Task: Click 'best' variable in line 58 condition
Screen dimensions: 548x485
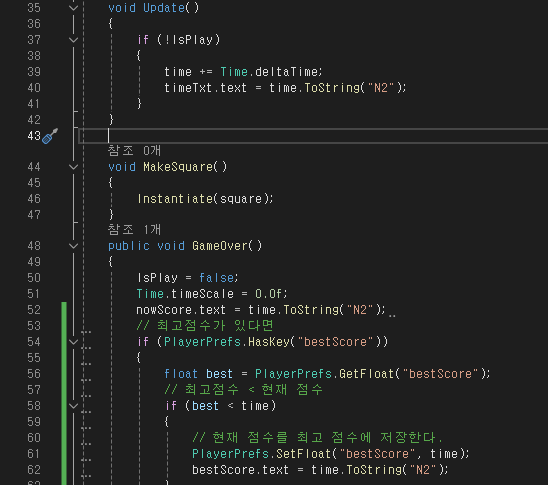Action: click(206, 406)
